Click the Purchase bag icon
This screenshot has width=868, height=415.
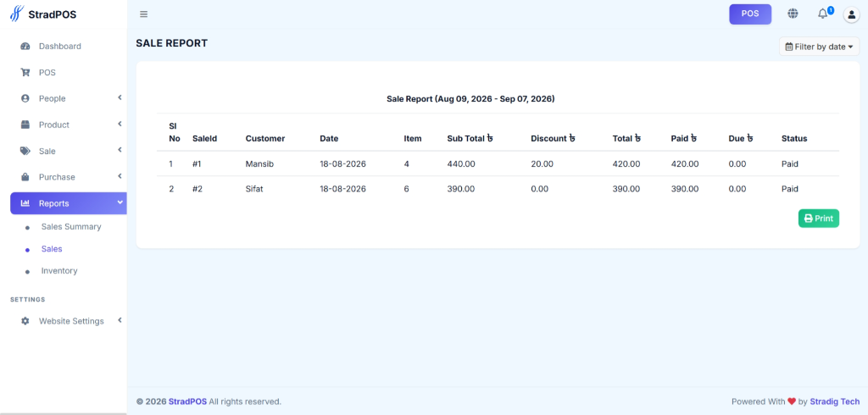click(25, 177)
